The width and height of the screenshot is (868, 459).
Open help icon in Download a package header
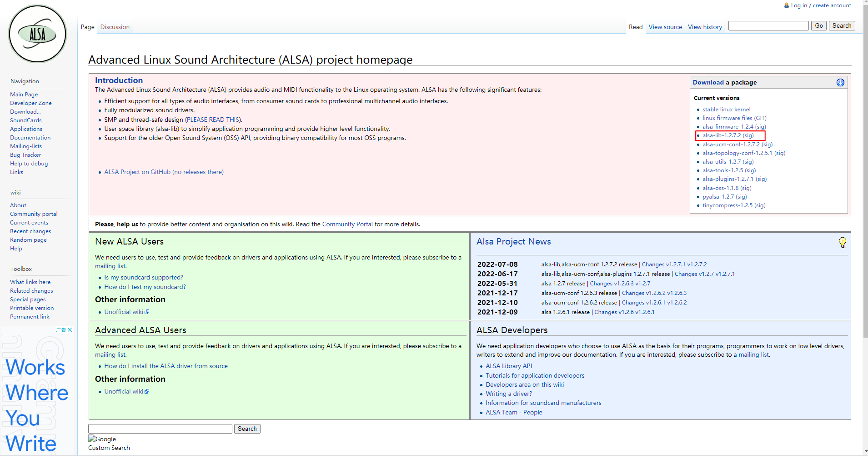tap(840, 82)
